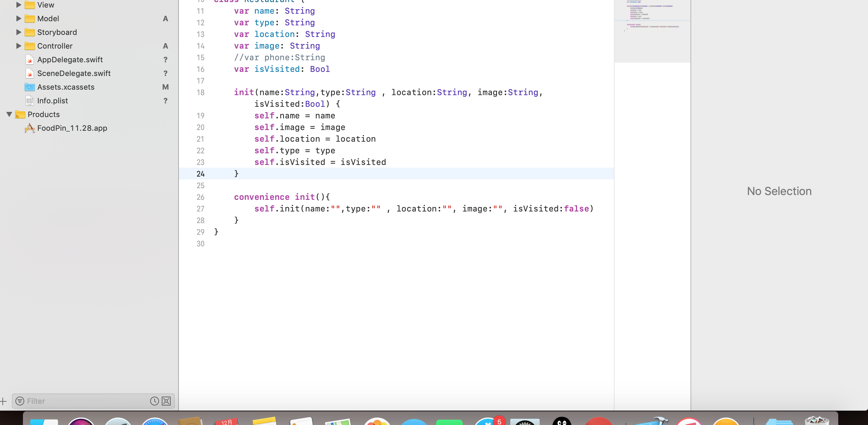Viewport: 868px width, 425px height.
Task: Expand the Model folder disclosure triangle
Action: pos(19,18)
